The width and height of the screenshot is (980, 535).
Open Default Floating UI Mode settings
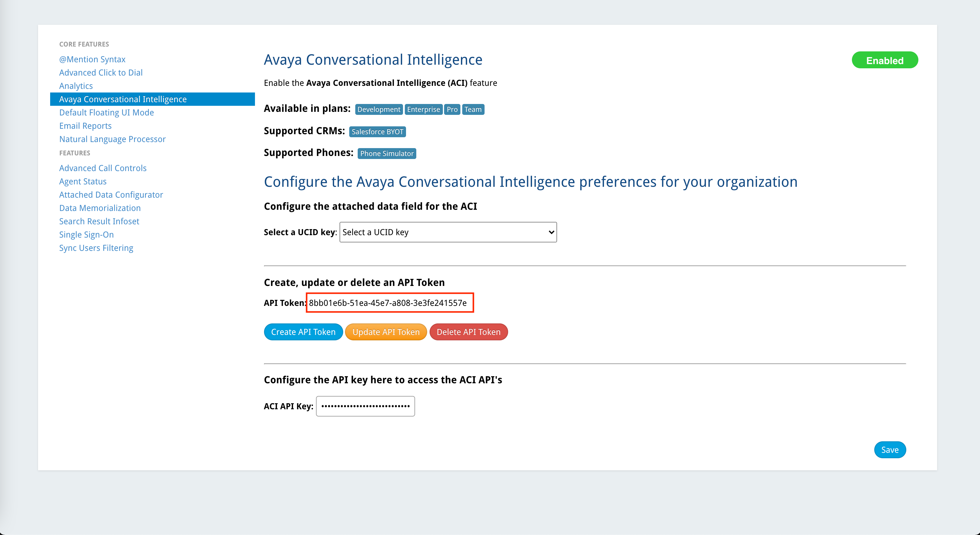(106, 112)
